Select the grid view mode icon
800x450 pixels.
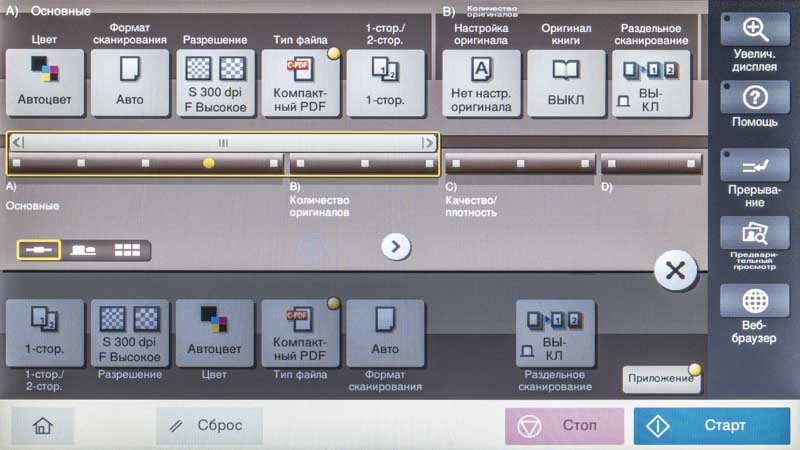point(128,250)
